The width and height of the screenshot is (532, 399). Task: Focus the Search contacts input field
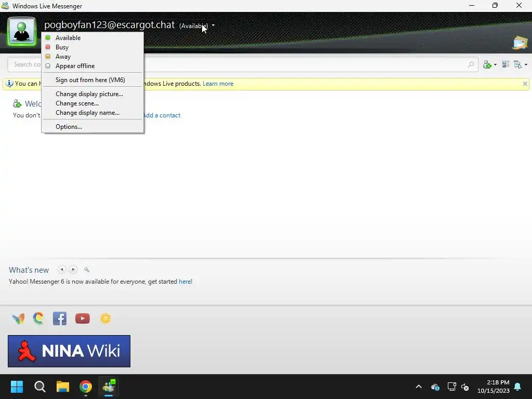[x=243, y=64]
